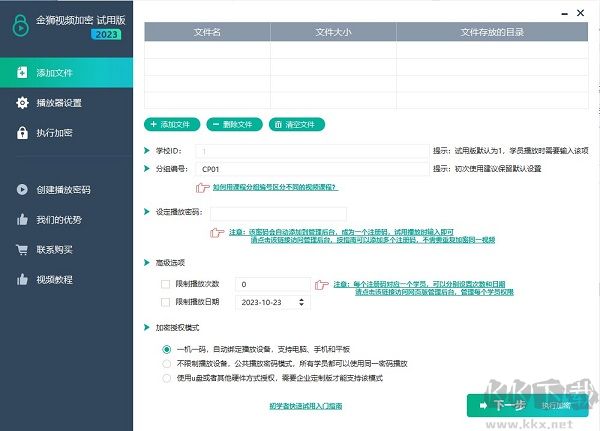Open 视频教程 sidebar entry
The image size is (600, 431).
point(67,279)
